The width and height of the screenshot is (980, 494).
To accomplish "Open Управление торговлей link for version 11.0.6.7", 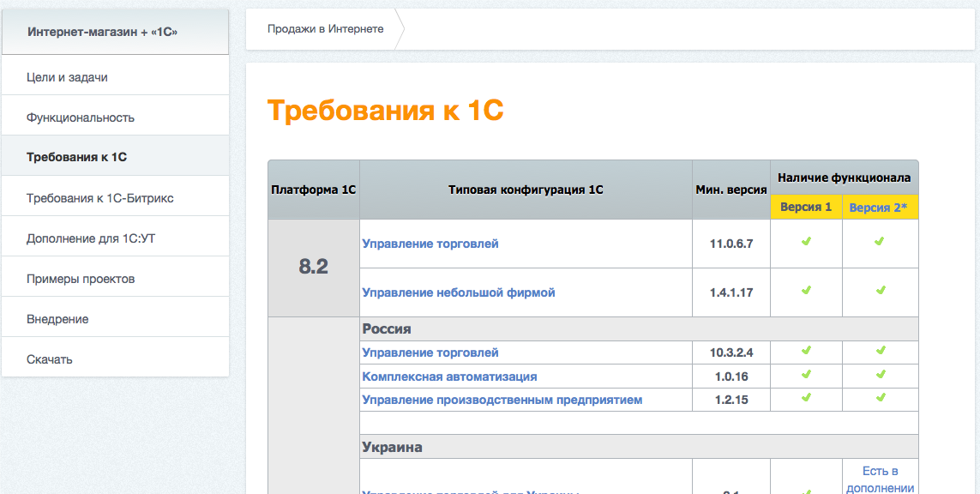I will click(x=430, y=244).
